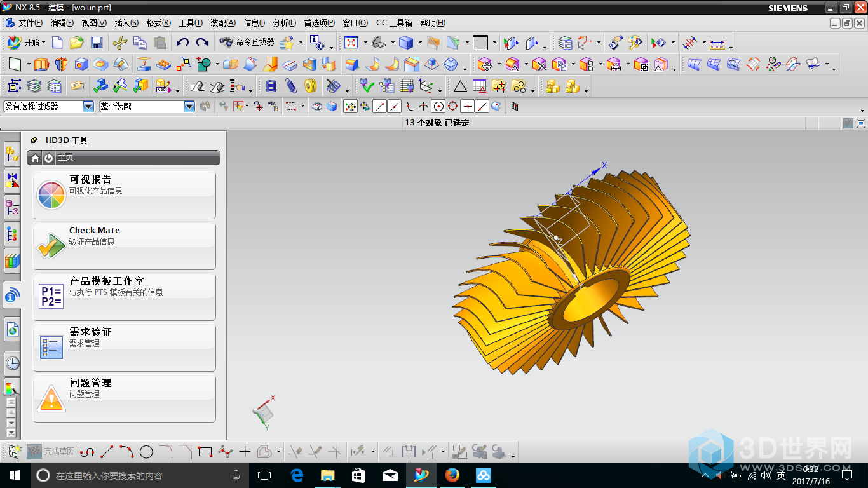Click the yellow coiled spring icon
Screen dimensions: 868x488
tap(311, 86)
